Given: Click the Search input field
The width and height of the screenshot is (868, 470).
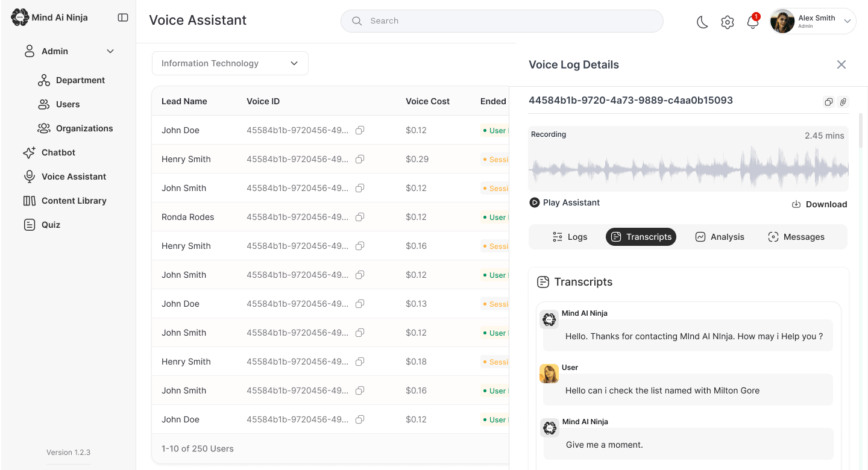Looking at the screenshot, I should point(502,20).
